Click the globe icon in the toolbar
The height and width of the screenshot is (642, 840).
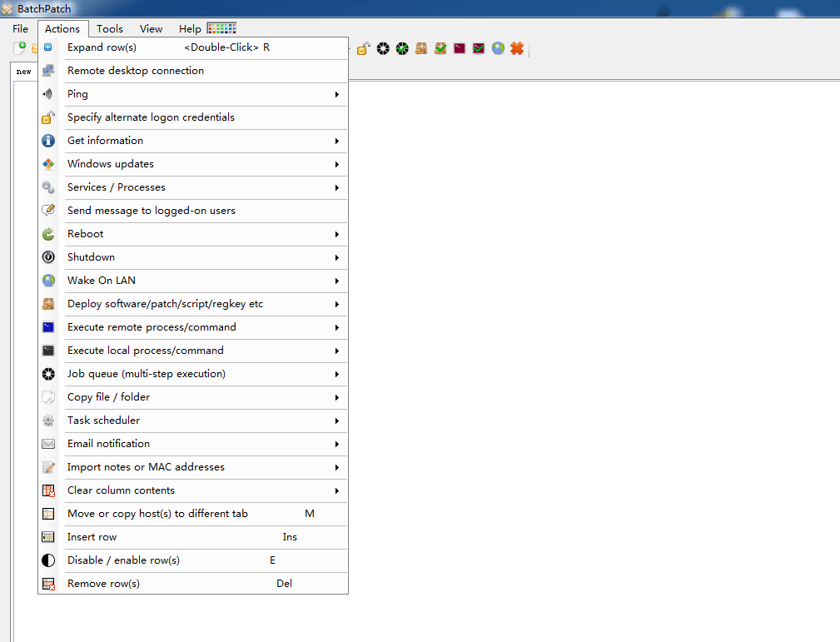point(498,49)
